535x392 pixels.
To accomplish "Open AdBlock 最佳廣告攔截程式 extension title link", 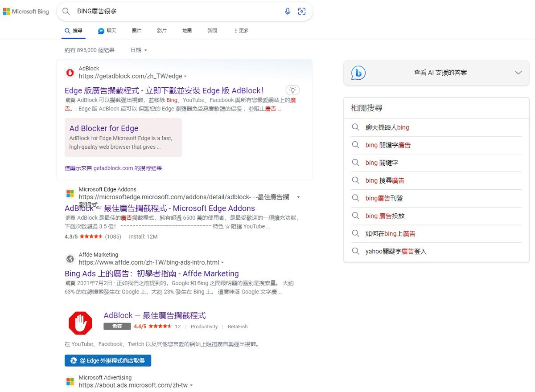I will (x=155, y=315).
